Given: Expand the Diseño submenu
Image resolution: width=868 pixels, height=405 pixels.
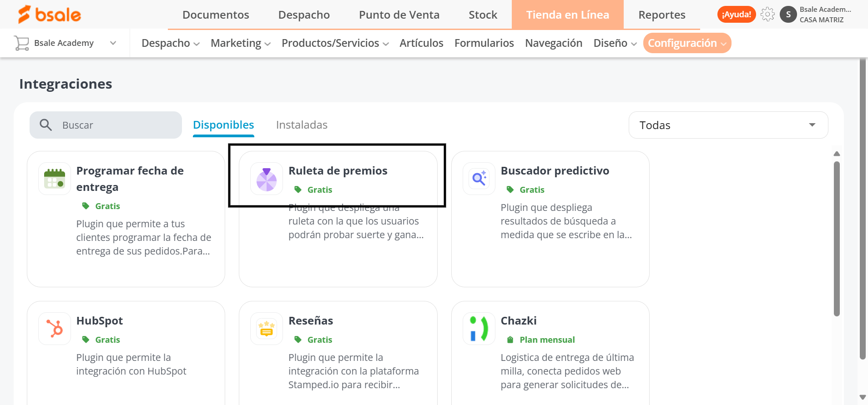Looking at the screenshot, I should pos(615,43).
